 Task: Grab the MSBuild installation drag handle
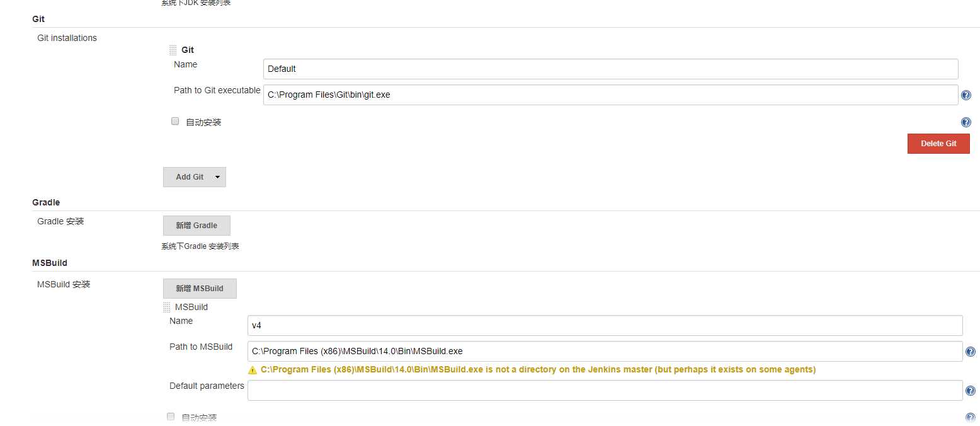(167, 308)
